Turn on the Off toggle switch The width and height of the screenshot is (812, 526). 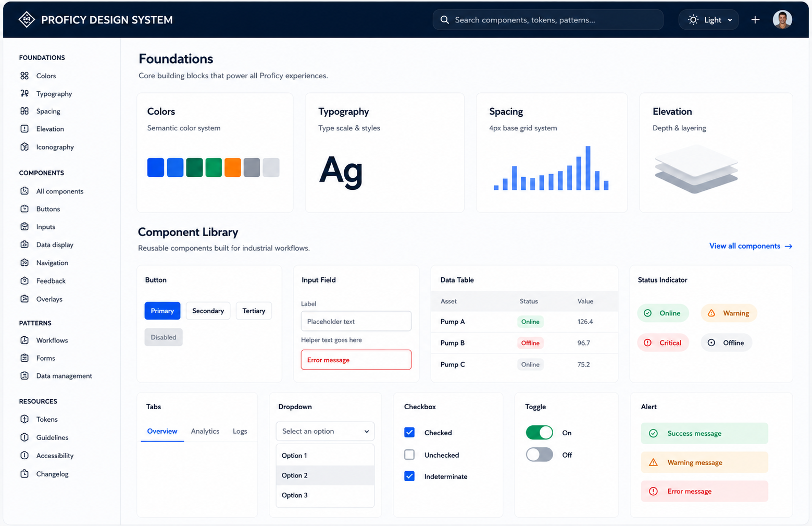pyautogui.click(x=539, y=455)
